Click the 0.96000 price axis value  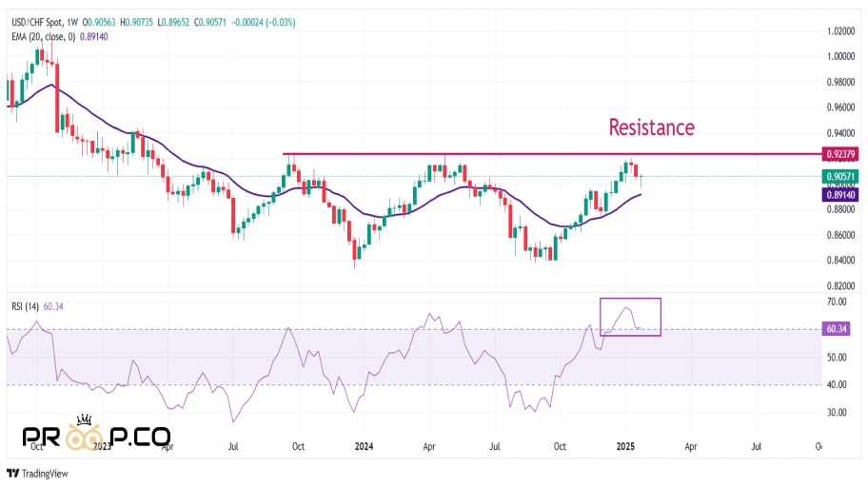(x=841, y=107)
